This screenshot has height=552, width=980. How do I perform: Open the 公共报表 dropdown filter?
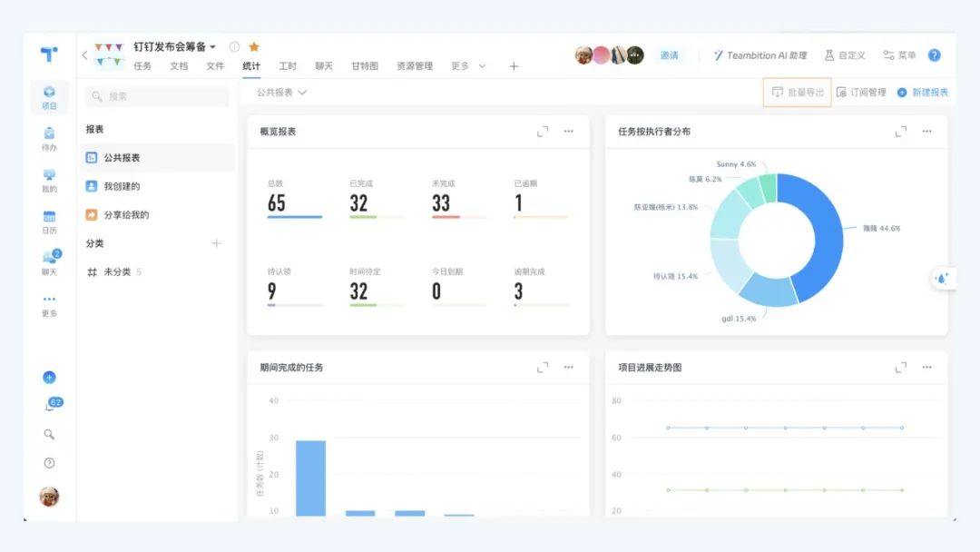pos(281,93)
